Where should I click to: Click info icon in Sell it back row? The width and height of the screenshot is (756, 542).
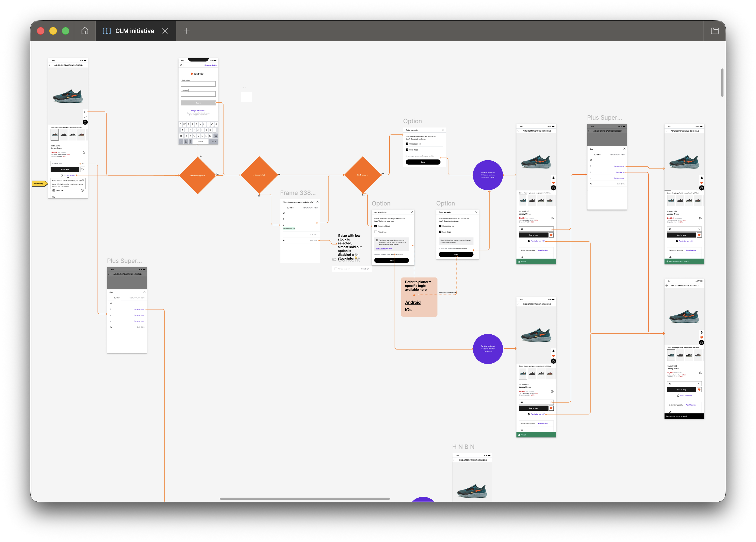[82, 190]
